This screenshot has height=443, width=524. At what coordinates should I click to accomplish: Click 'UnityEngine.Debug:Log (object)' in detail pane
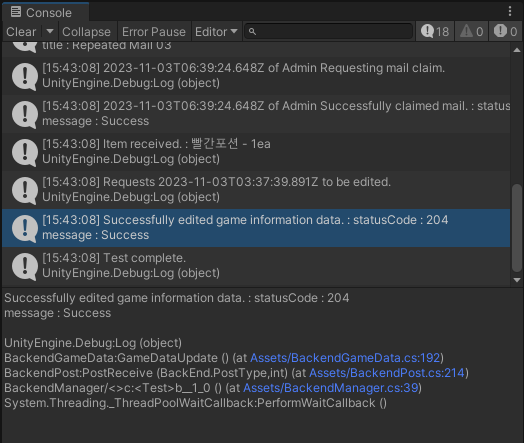click(93, 343)
